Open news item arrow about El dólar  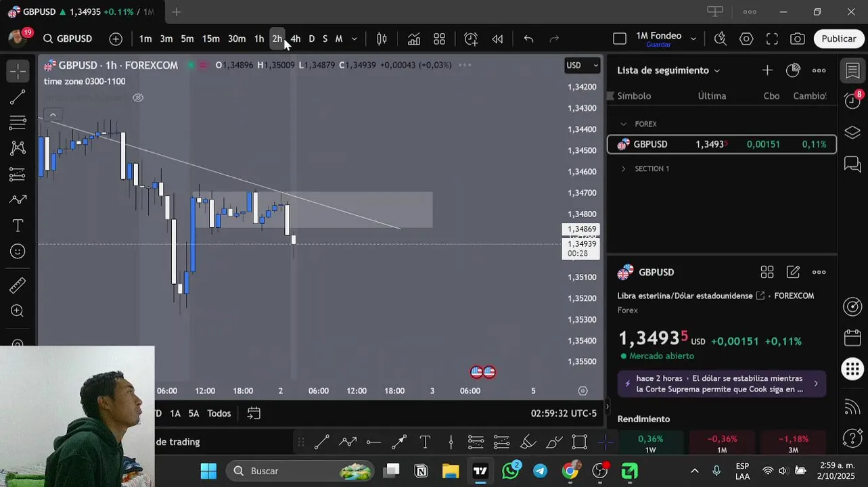(815, 384)
